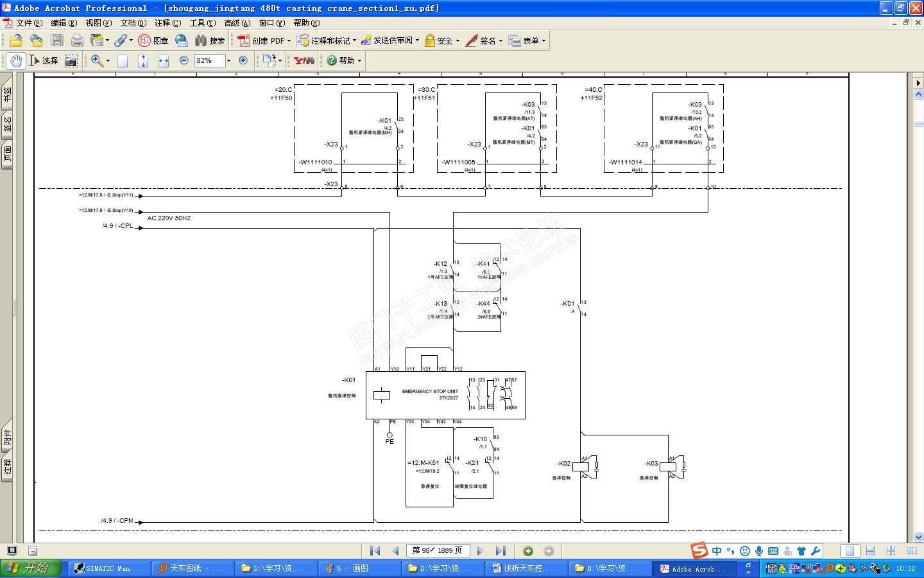The image size is (924, 578).
Task: Open the Search binoculars tool
Action: [x=210, y=40]
